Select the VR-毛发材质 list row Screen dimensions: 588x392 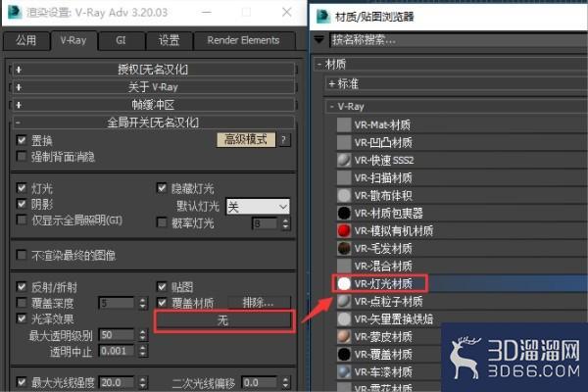[x=461, y=248]
